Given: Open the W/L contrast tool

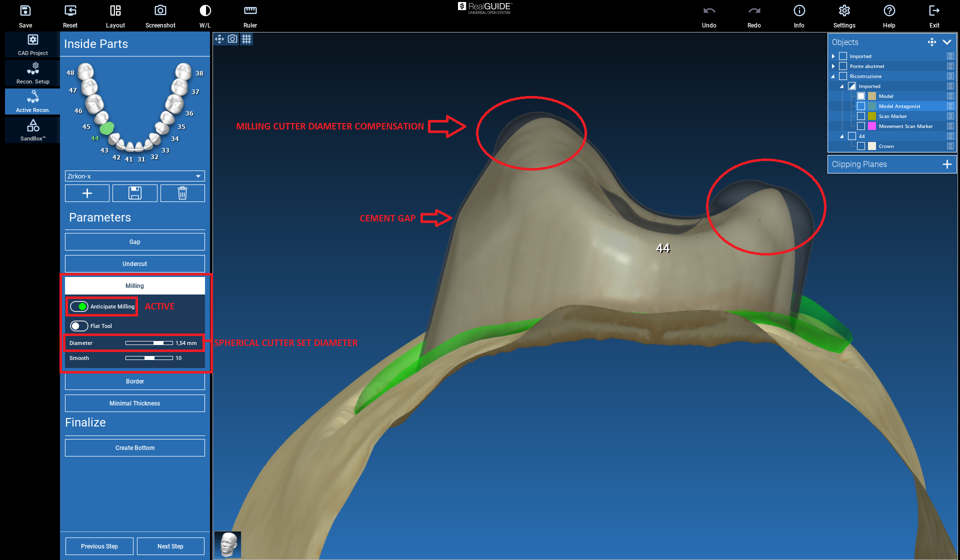Looking at the screenshot, I should point(205,11).
